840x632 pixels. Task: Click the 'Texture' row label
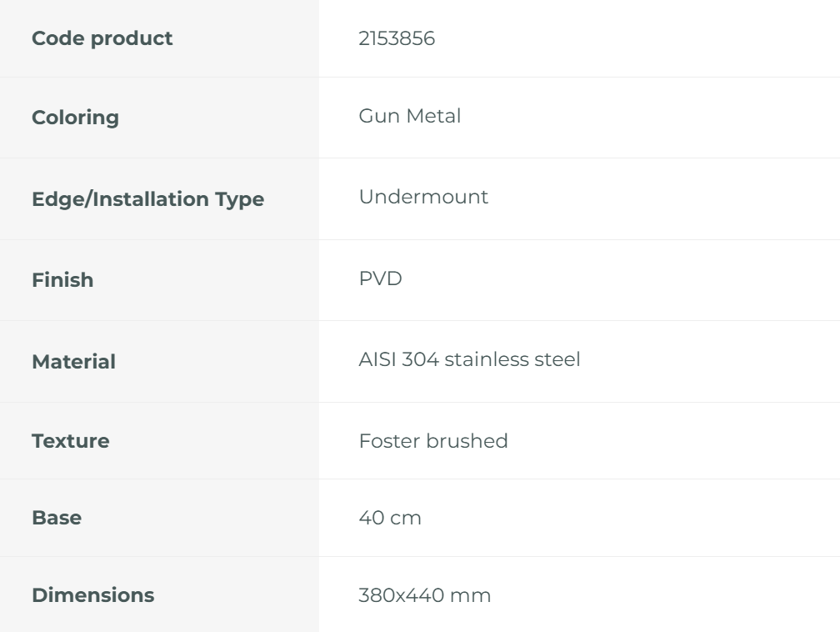pos(70,441)
